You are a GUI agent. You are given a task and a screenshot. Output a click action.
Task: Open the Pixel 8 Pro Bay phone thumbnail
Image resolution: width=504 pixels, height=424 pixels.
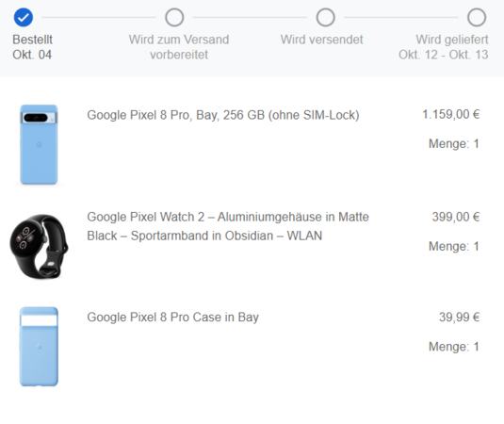tap(39, 144)
